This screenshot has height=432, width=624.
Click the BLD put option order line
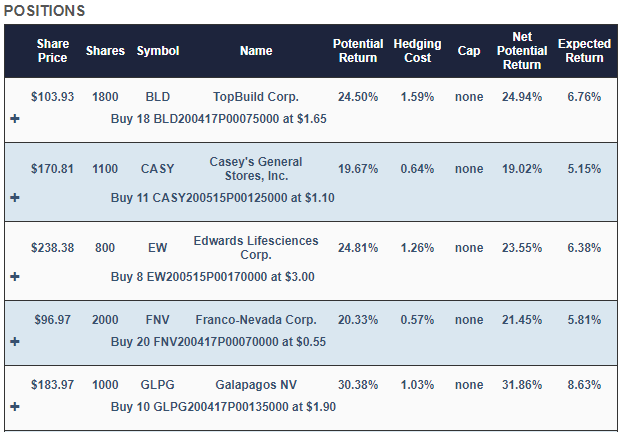pos(218,118)
